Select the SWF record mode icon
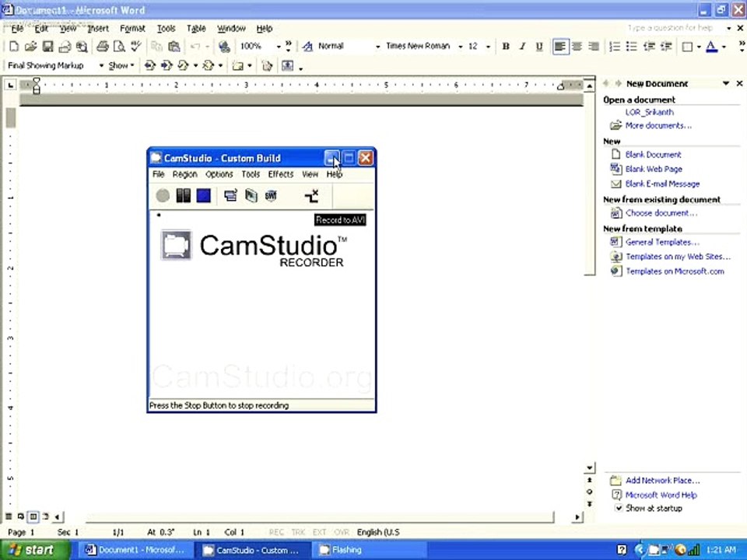The image size is (747, 560). pyautogui.click(x=271, y=196)
